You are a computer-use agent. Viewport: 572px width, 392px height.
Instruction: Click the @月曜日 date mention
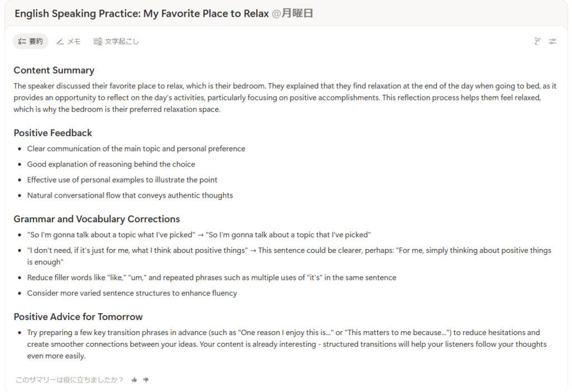pyautogui.click(x=292, y=13)
